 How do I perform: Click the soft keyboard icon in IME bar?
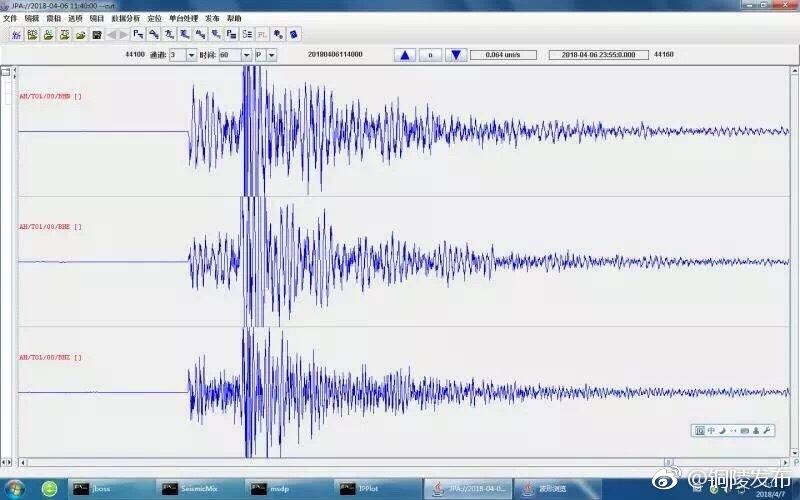click(744, 431)
